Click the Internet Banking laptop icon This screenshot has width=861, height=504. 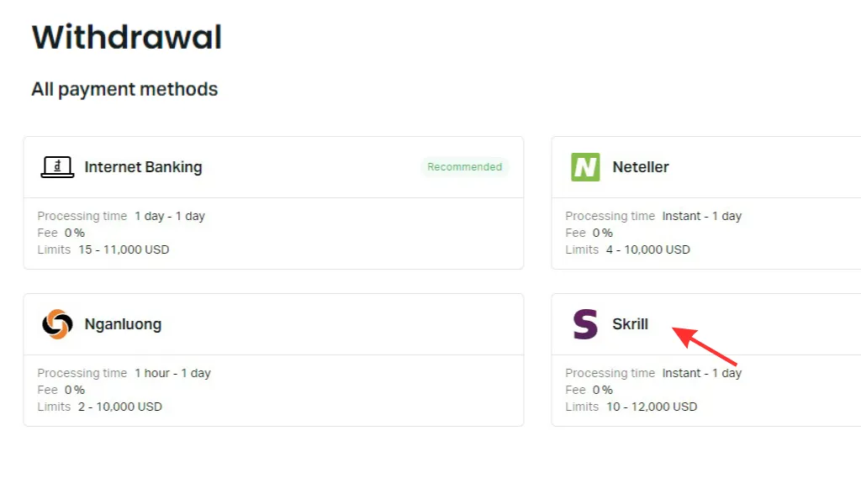[55, 166]
